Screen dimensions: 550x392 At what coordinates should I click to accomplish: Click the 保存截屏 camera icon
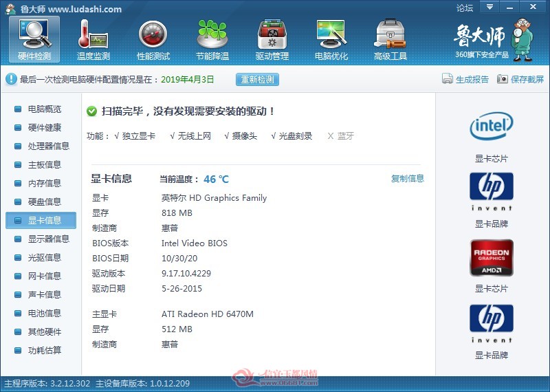[x=502, y=79]
